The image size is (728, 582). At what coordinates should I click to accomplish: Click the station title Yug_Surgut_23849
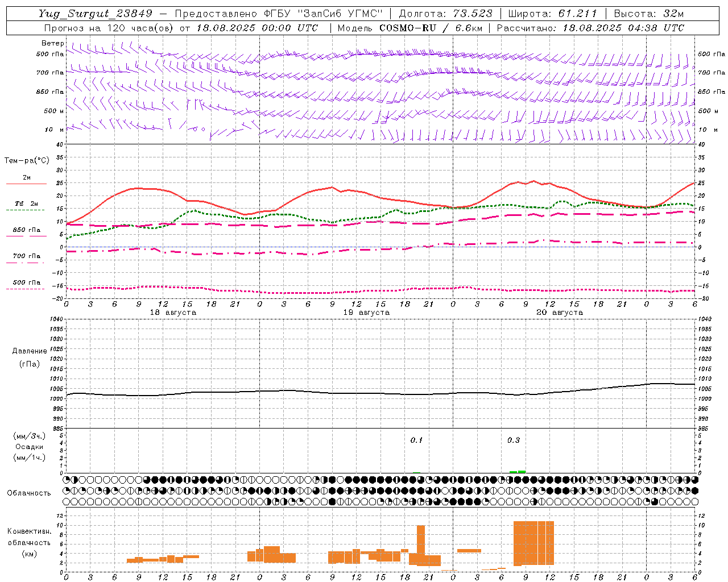(96, 14)
